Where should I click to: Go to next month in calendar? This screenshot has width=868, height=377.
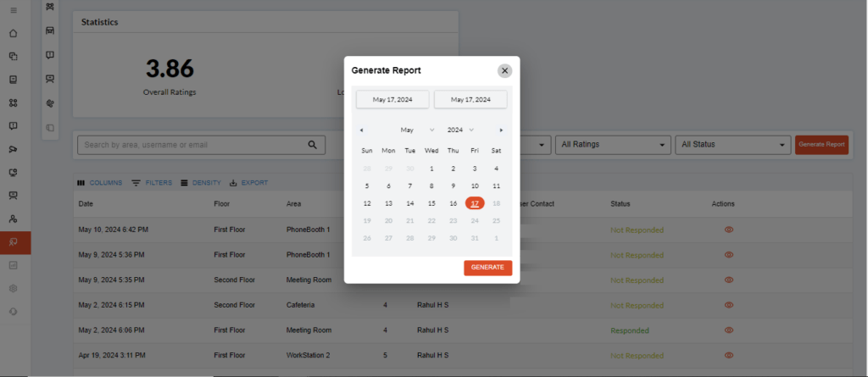(x=501, y=130)
